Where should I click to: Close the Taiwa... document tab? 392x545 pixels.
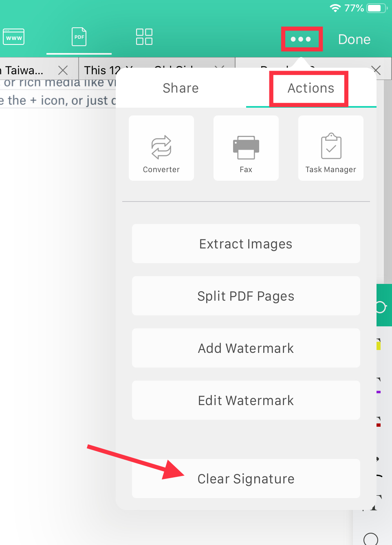(63, 71)
